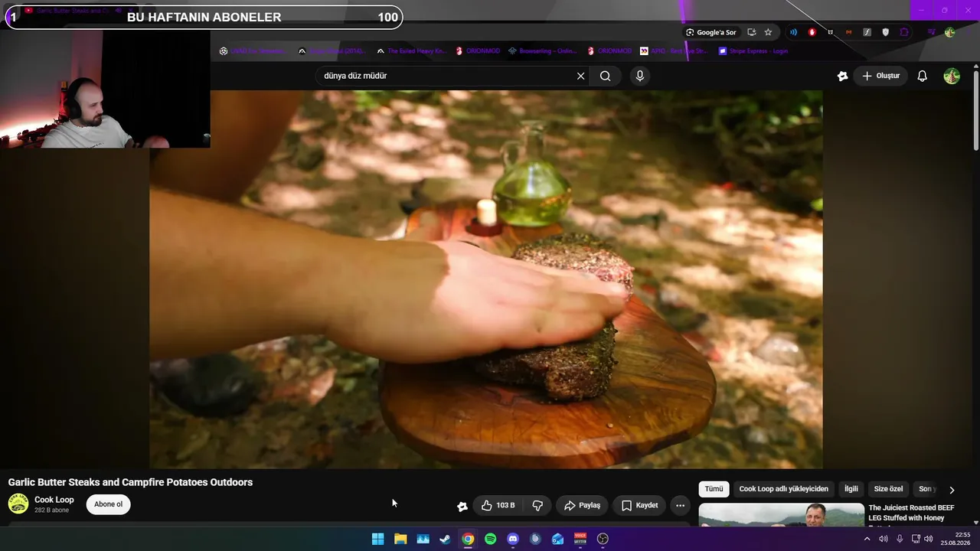Dislike the video with thumbs-down icon

tap(537, 505)
